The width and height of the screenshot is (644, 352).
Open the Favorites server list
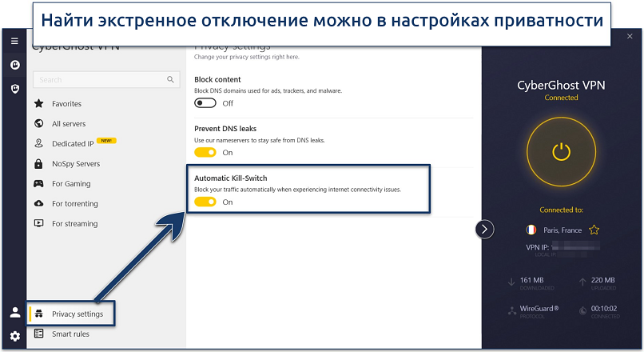click(66, 104)
